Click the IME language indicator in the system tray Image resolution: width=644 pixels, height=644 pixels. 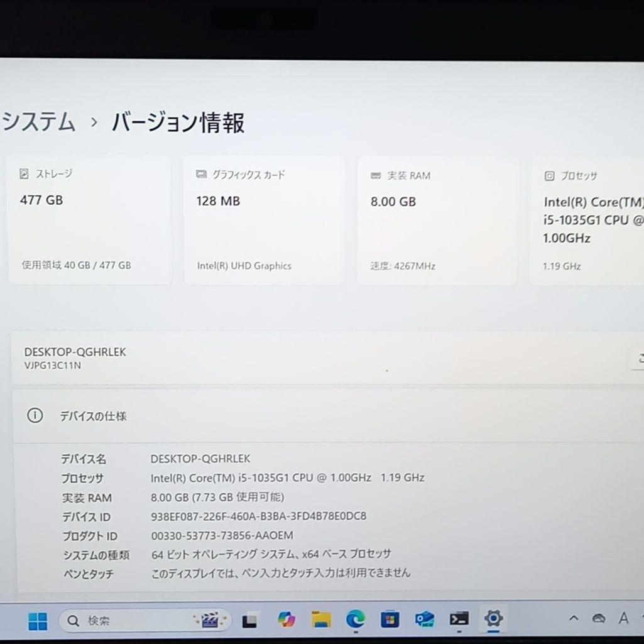(x=624, y=619)
